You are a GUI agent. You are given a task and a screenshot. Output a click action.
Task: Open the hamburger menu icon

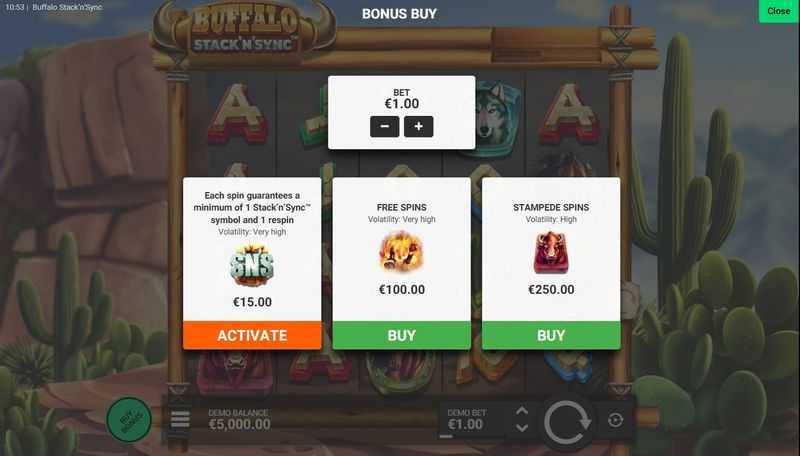[x=180, y=419]
